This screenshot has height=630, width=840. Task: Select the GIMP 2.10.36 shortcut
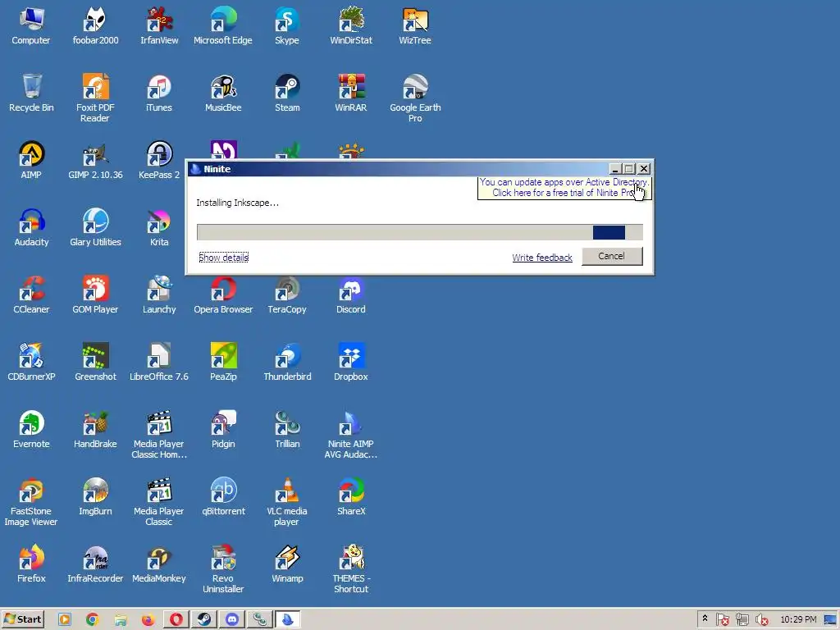click(95, 160)
